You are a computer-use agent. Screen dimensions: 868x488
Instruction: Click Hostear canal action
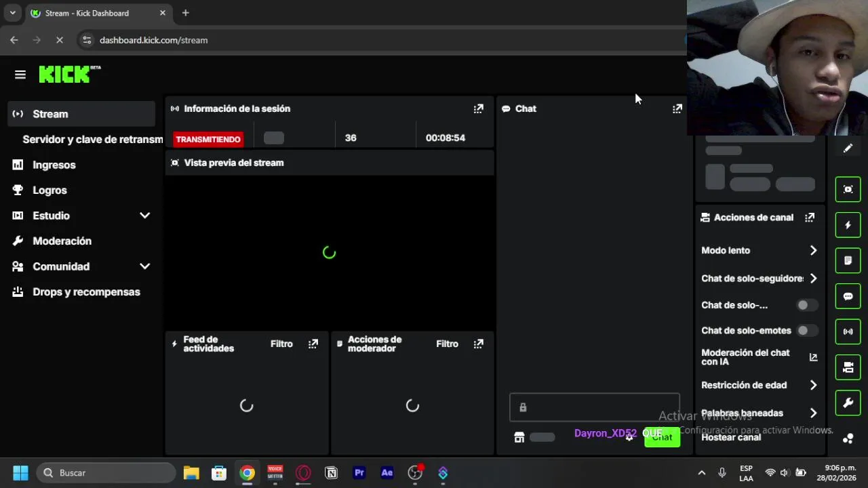(x=731, y=437)
